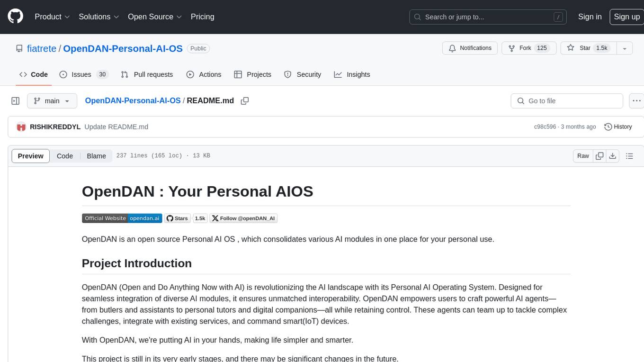
Task: Select the Code view
Action: [x=65, y=156]
